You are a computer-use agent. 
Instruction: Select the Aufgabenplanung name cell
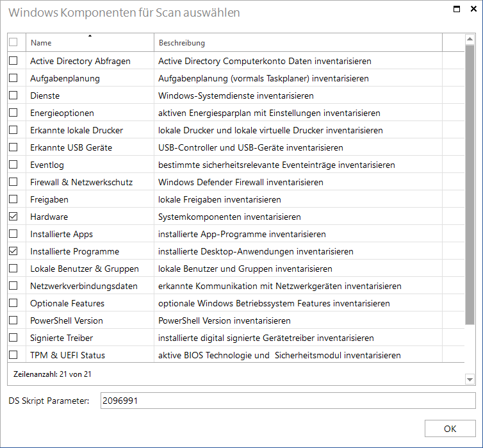tap(65, 78)
